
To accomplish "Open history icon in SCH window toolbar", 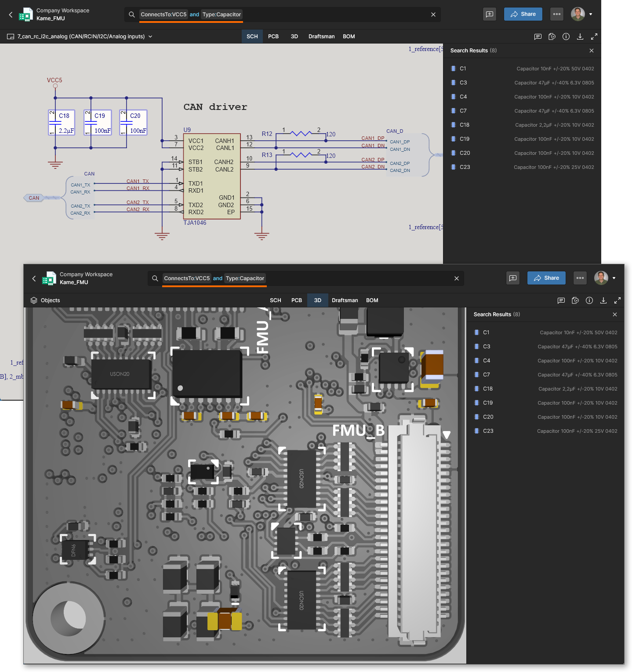I will click(x=552, y=37).
